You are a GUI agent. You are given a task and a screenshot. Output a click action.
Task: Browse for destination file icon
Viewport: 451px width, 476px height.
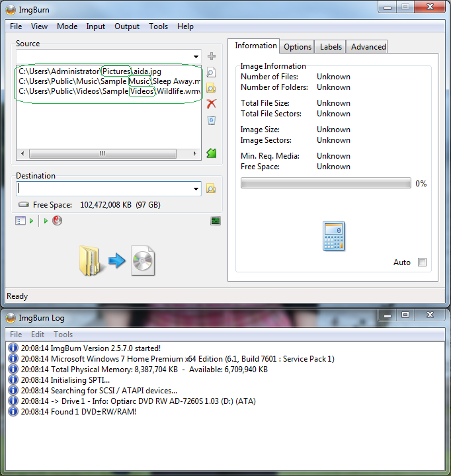211,188
